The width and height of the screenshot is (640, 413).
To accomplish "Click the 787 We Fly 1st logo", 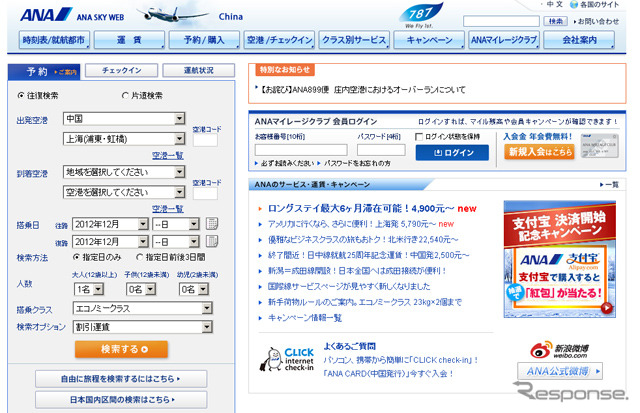I will 420,15.
